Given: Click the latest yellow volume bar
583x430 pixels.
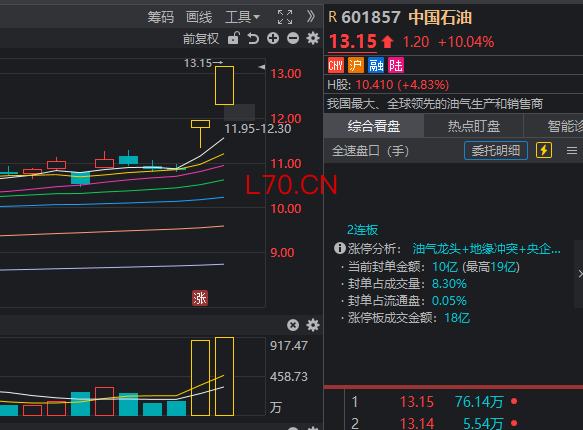Looking at the screenshot, I should click(x=225, y=376).
